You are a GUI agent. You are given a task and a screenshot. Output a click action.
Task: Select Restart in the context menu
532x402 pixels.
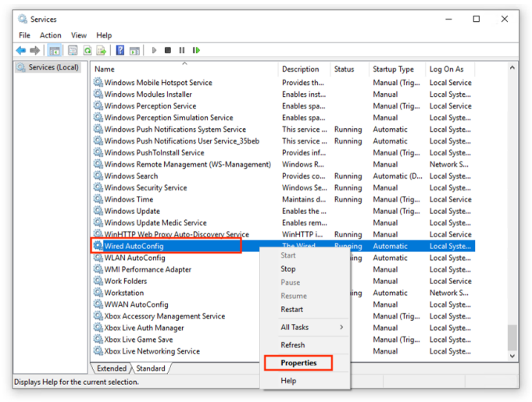[x=291, y=309]
